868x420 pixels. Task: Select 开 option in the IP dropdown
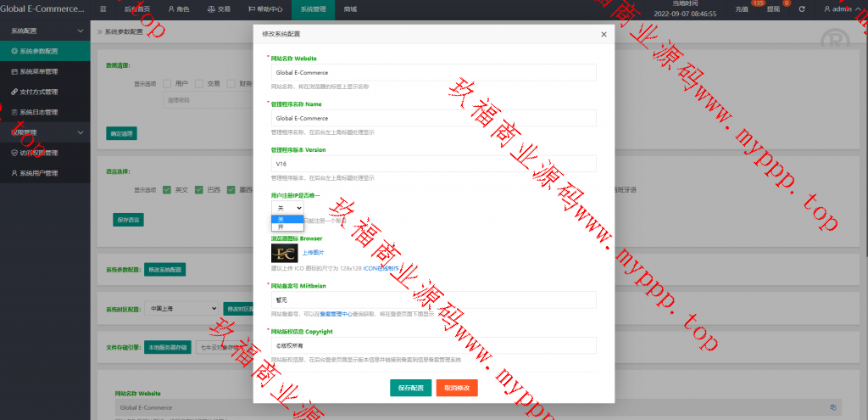281,227
